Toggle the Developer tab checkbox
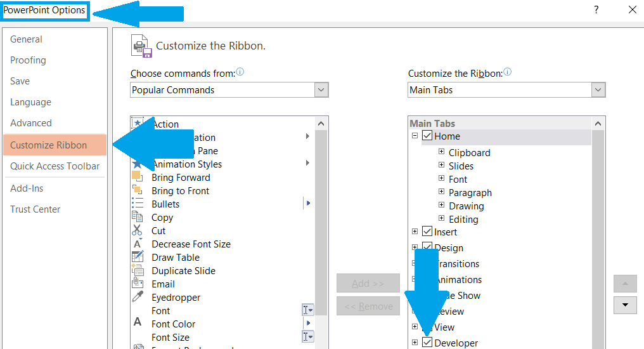Screen dimensions: 644x349 tap(427, 342)
